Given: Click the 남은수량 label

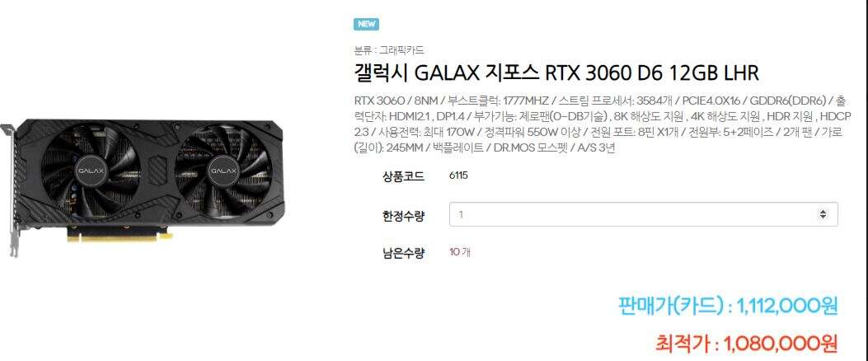Looking at the screenshot, I should 403,254.
